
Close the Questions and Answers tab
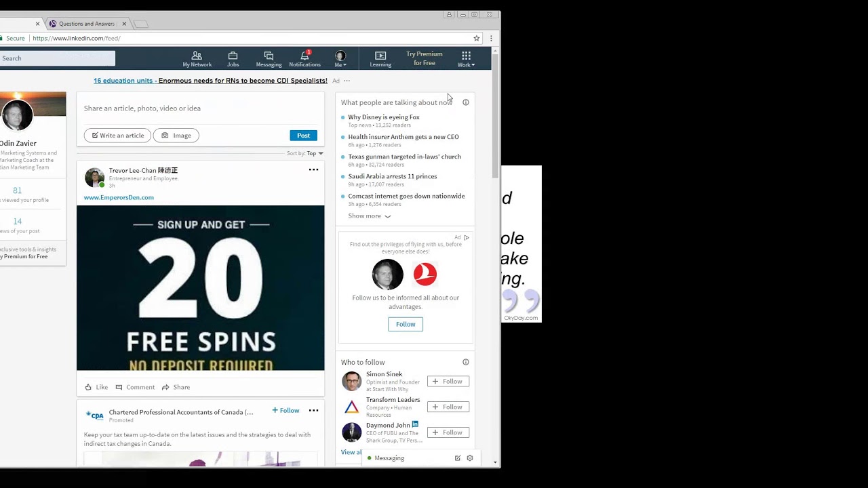point(124,24)
